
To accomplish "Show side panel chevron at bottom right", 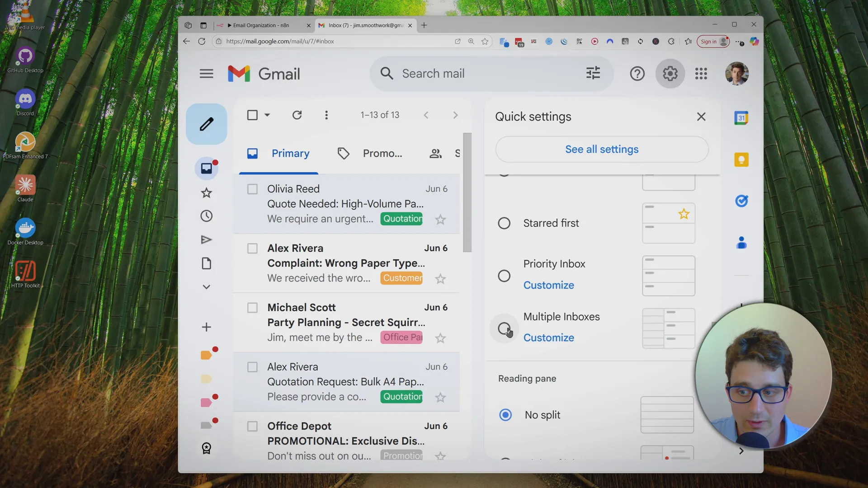I will pos(741,450).
